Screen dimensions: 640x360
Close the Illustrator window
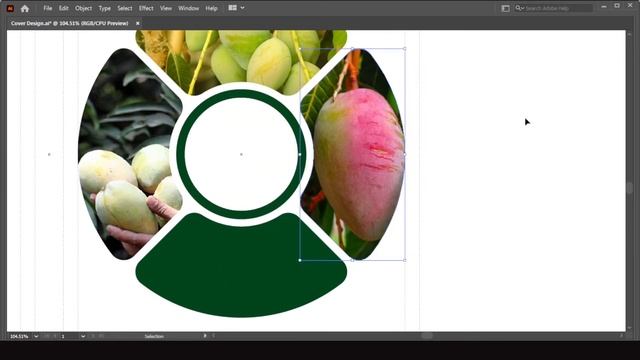pos(630,6)
